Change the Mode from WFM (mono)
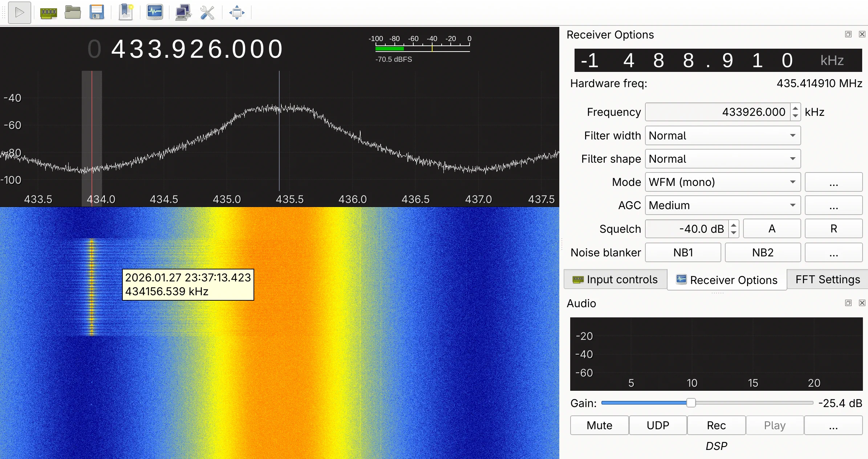The height and width of the screenshot is (459, 868). 722,182
